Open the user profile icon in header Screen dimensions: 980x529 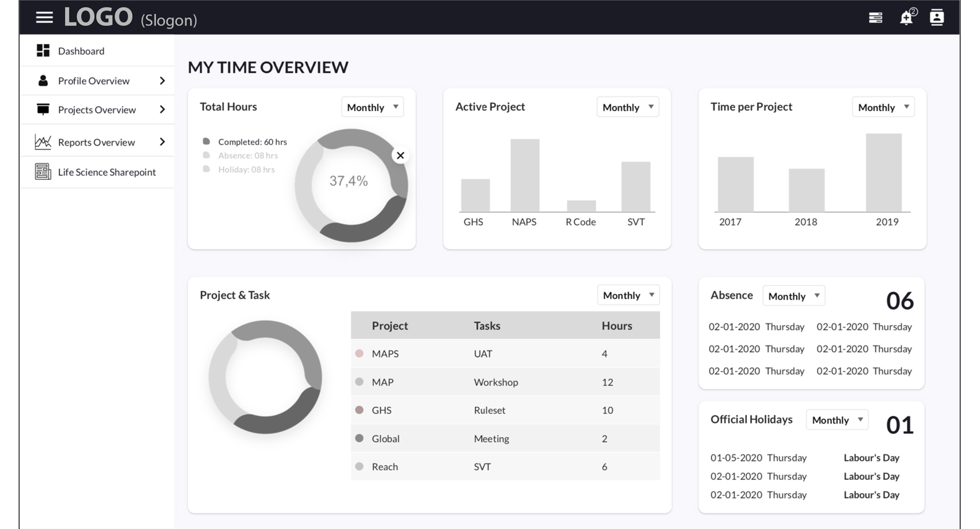click(937, 17)
